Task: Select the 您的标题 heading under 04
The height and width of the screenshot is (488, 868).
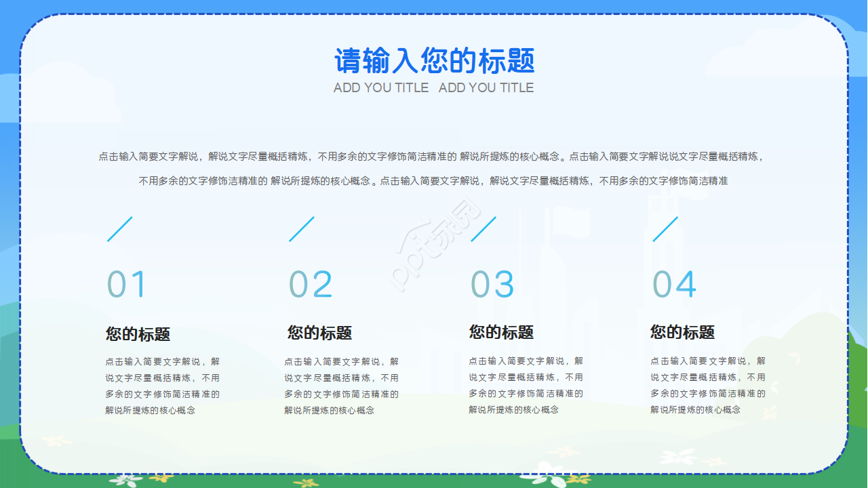Action: (x=682, y=332)
